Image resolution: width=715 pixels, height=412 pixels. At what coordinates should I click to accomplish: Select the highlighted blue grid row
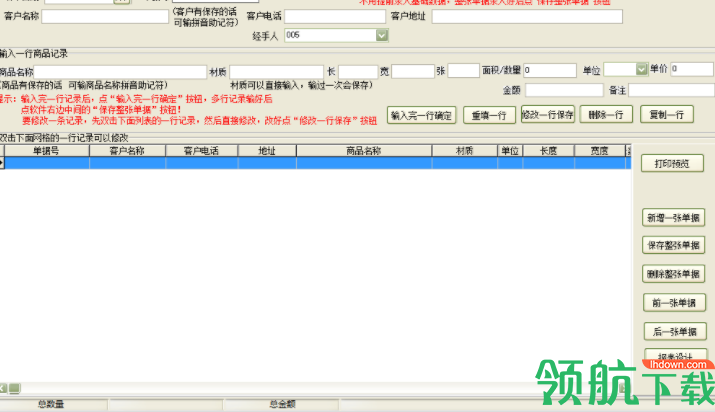(x=318, y=163)
